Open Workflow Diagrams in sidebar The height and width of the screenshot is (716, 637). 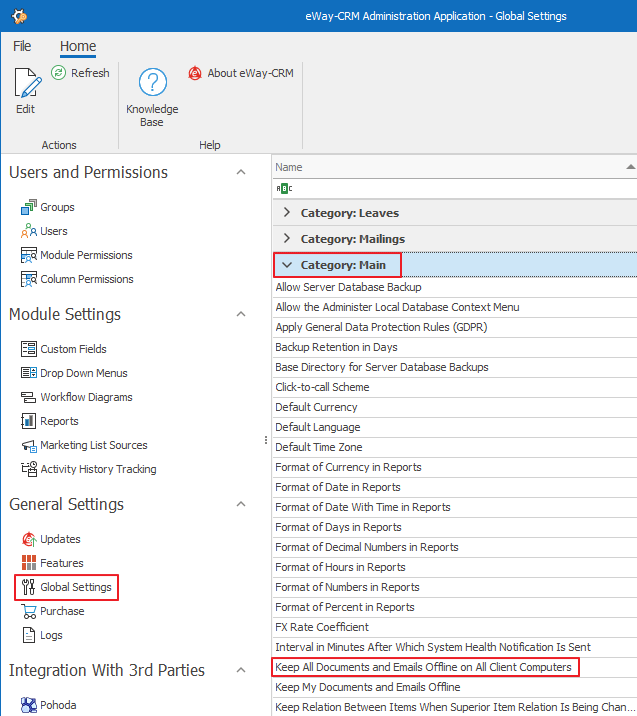(x=86, y=397)
